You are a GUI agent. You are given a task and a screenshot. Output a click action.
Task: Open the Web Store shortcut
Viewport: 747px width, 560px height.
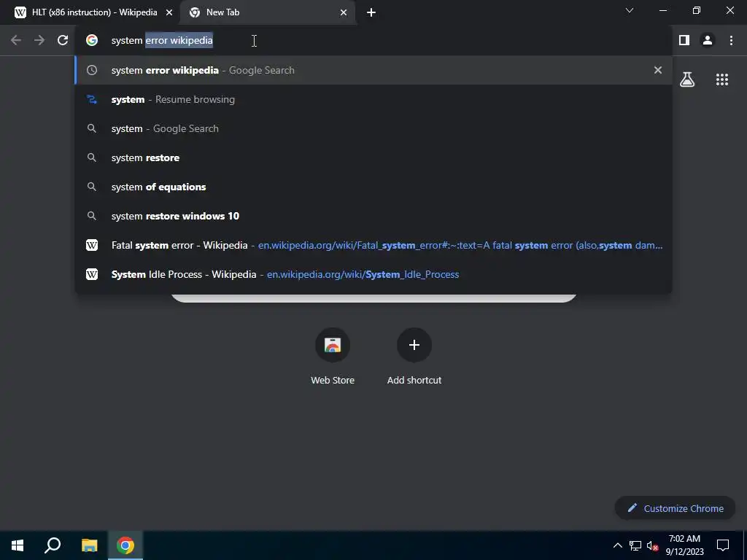[x=333, y=356]
